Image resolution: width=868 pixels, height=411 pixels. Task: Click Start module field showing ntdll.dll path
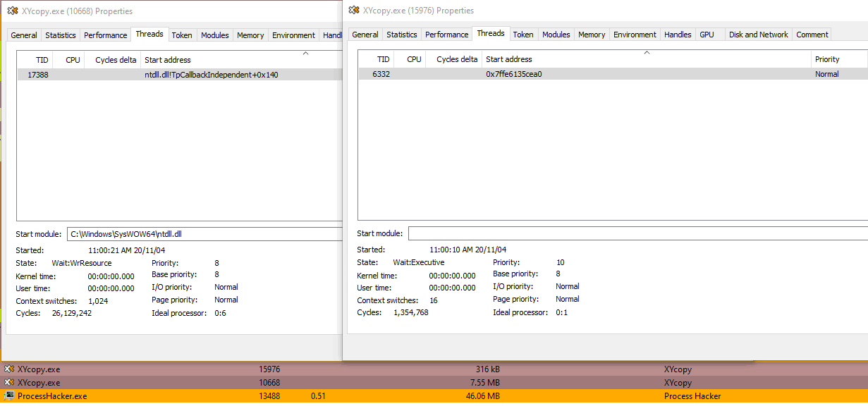click(204, 234)
